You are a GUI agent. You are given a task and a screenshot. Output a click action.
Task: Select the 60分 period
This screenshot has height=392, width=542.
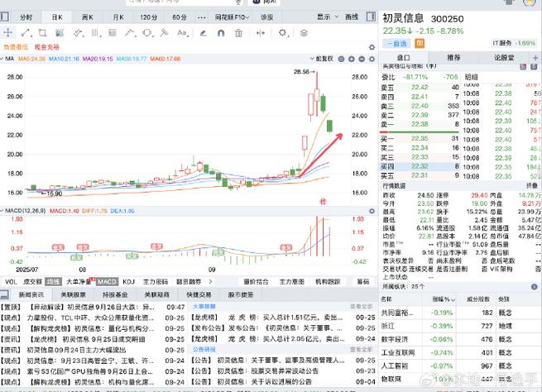[180, 17]
